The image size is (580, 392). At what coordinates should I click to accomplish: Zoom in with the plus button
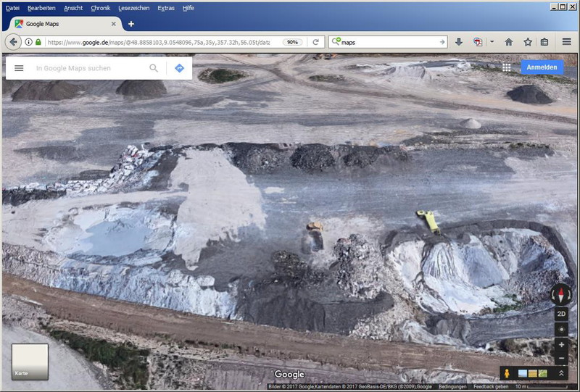click(x=561, y=345)
